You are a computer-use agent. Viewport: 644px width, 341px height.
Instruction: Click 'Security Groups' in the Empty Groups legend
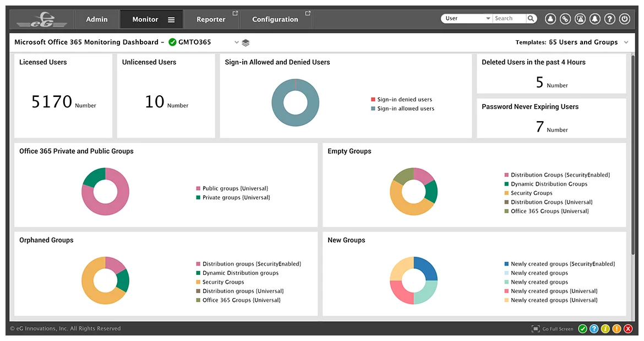tap(532, 193)
